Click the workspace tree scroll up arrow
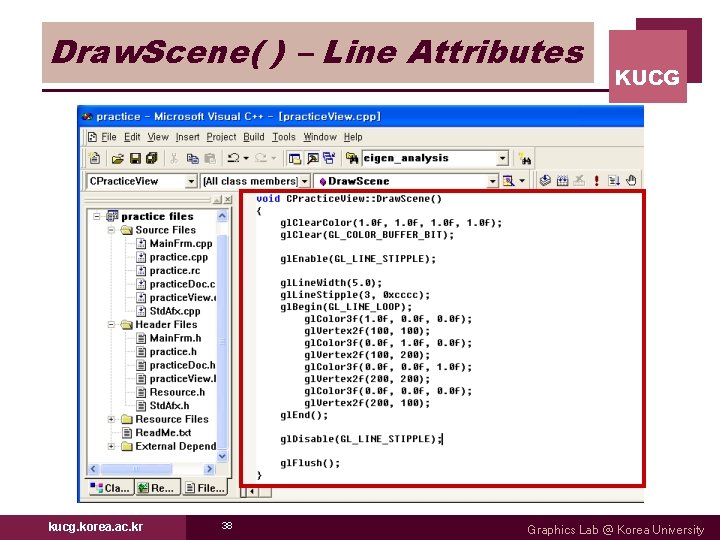 222,216
